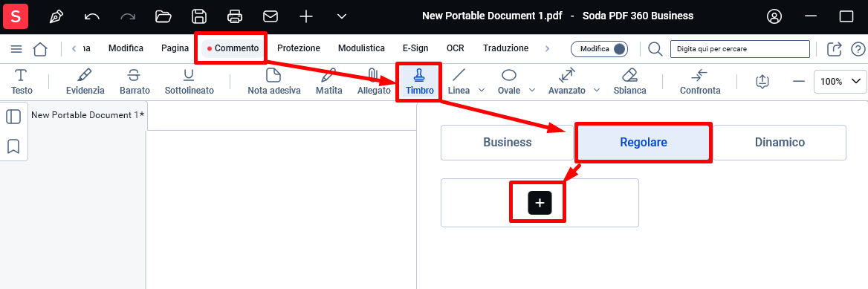The image size is (868, 289).
Task: Click the Soda PDF logo icon
Action: tap(16, 16)
